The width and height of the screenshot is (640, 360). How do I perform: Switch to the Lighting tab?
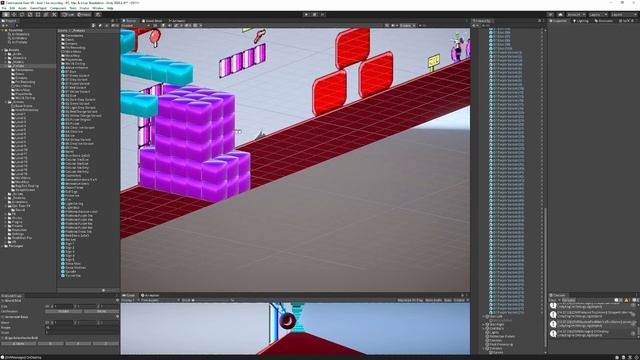click(x=581, y=20)
